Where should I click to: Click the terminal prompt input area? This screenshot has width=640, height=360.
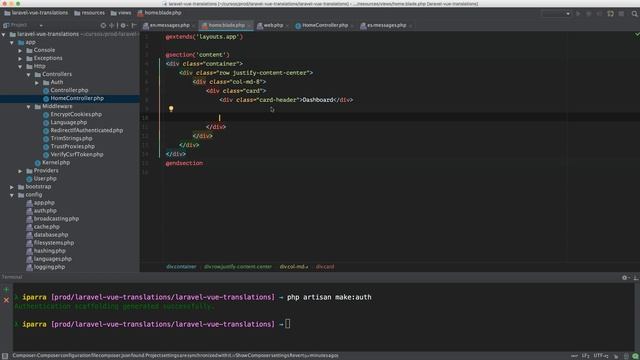pyautogui.click(x=288, y=324)
